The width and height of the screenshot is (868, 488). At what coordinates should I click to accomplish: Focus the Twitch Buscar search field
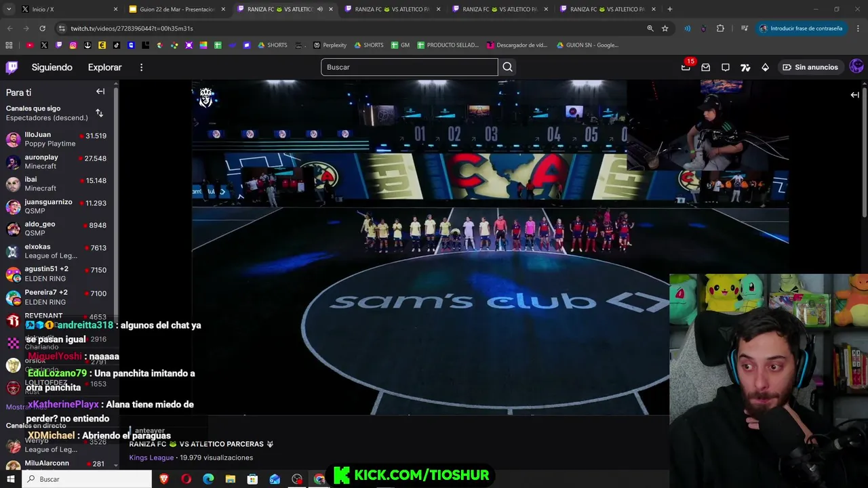(409, 67)
